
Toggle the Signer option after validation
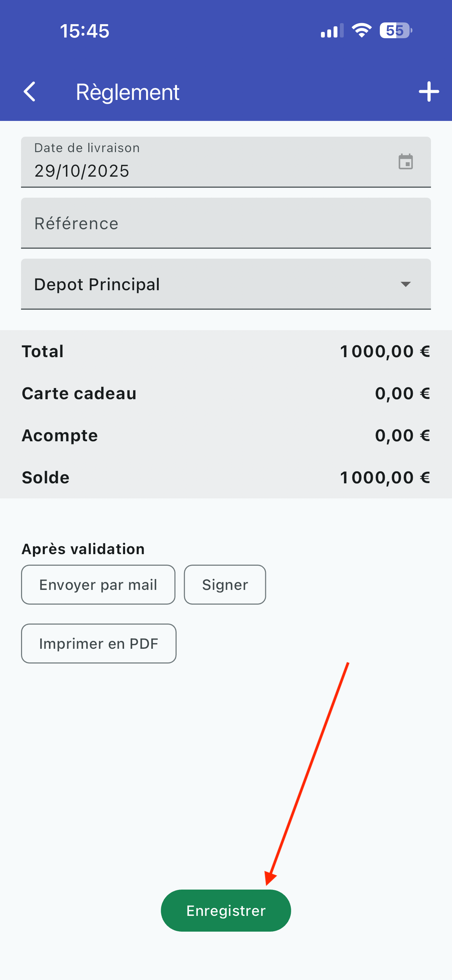pos(225,585)
